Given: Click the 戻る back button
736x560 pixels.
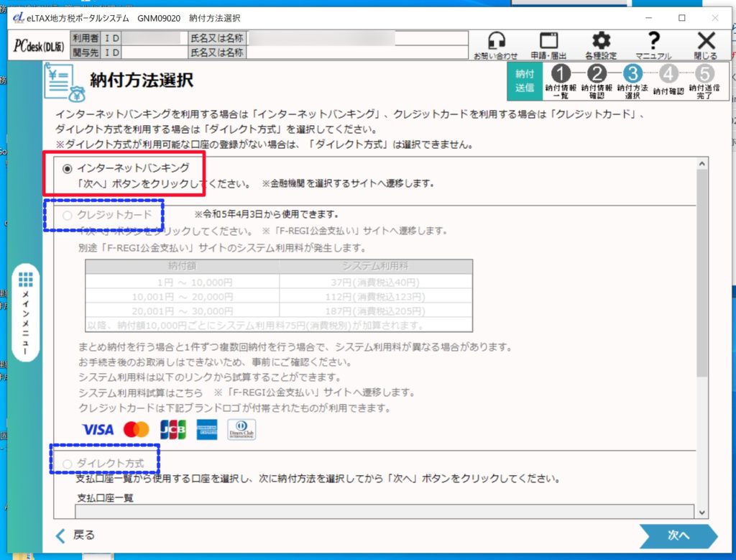Looking at the screenshot, I should 75,535.
